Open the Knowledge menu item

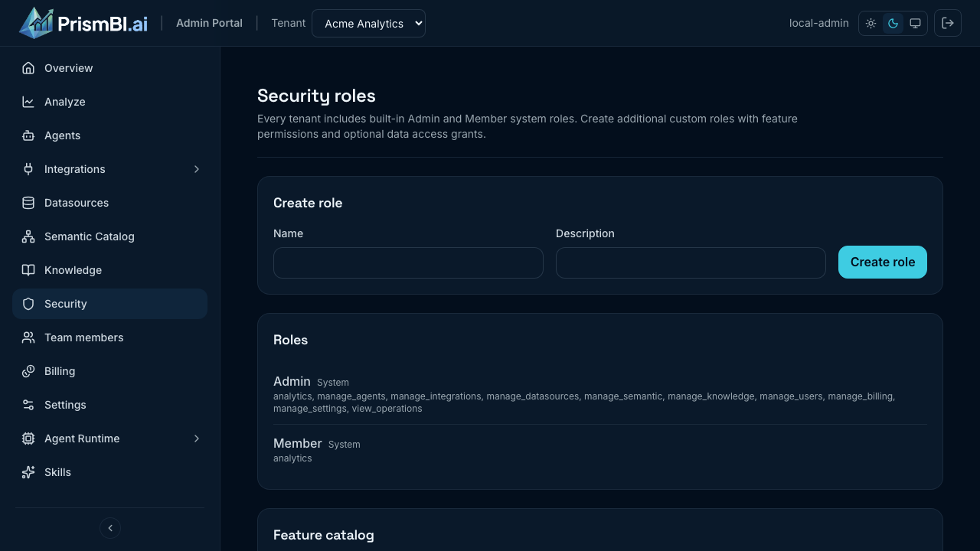click(109, 270)
